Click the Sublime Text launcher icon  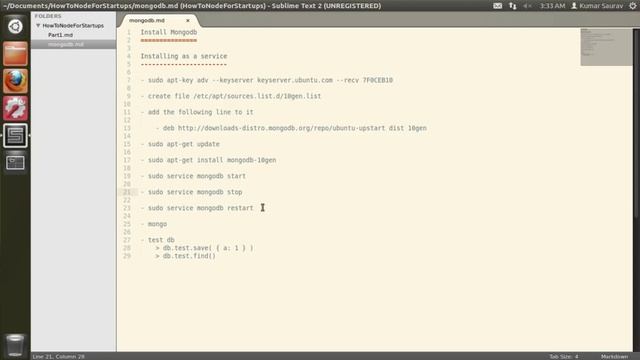15,136
